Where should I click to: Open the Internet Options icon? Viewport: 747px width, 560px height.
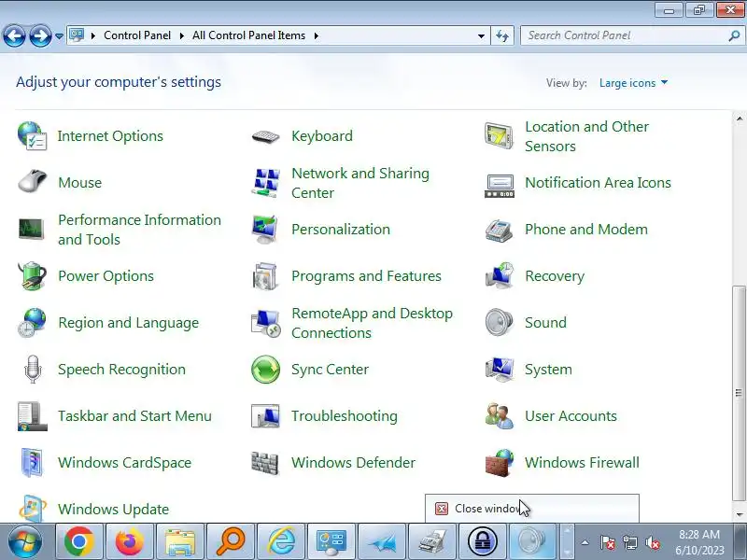(x=32, y=135)
